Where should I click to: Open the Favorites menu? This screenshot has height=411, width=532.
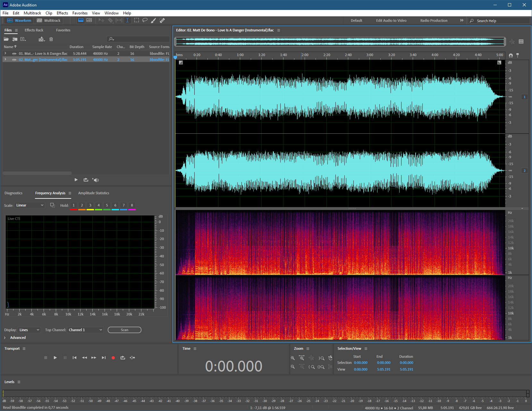[x=80, y=13]
